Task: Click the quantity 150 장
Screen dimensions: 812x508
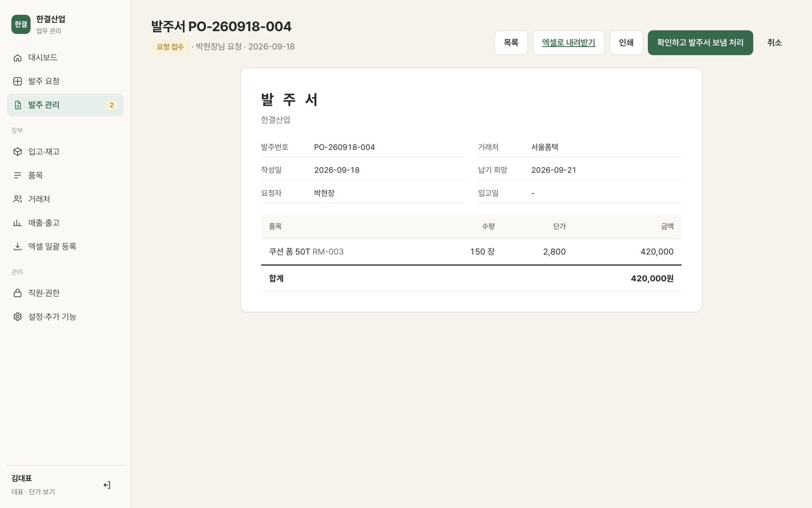Action: coord(482,252)
